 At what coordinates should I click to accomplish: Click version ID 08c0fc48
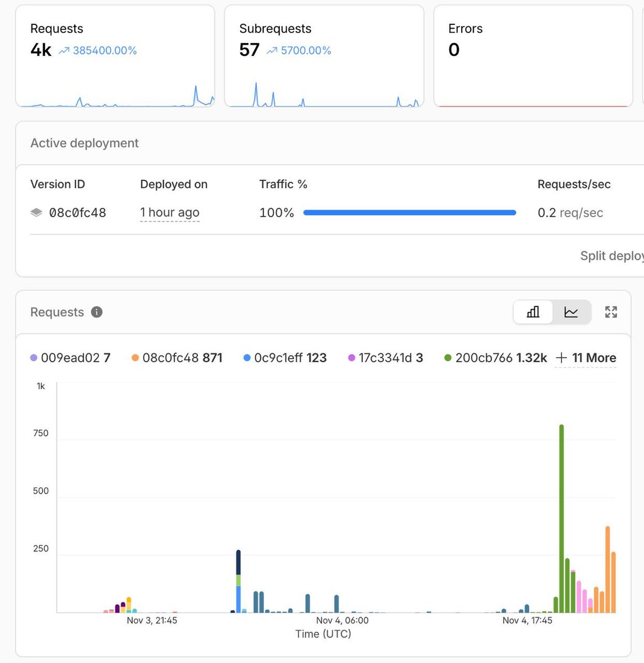tap(77, 213)
